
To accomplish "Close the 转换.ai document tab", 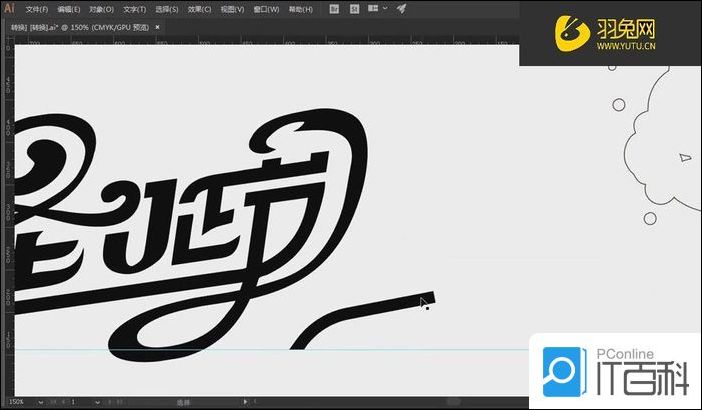I will (x=156, y=28).
